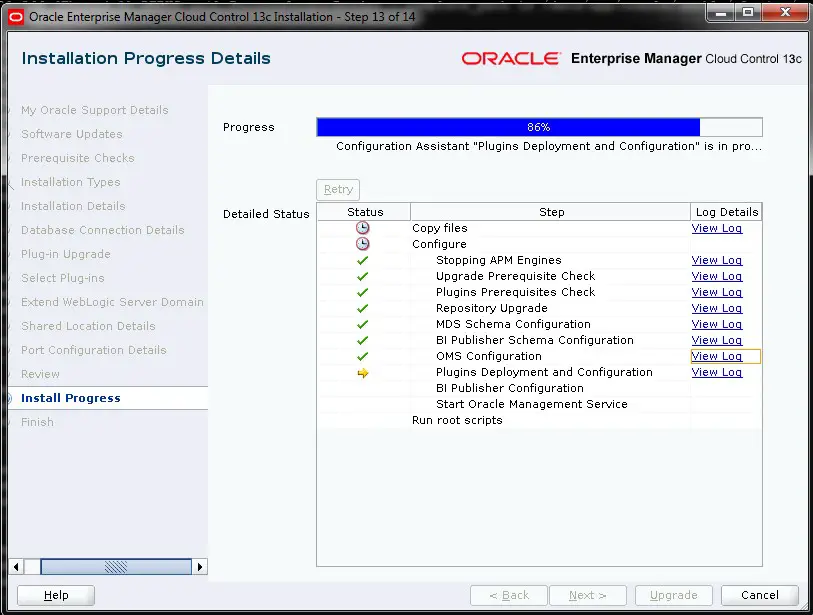
Task: Minimize the installer window
Action: tap(721, 13)
